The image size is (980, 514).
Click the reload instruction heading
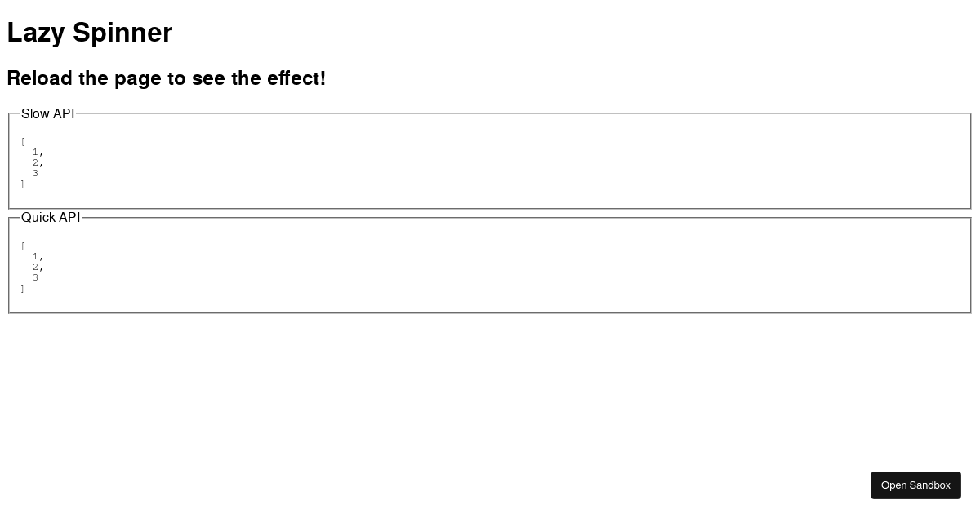(x=167, y=78)
